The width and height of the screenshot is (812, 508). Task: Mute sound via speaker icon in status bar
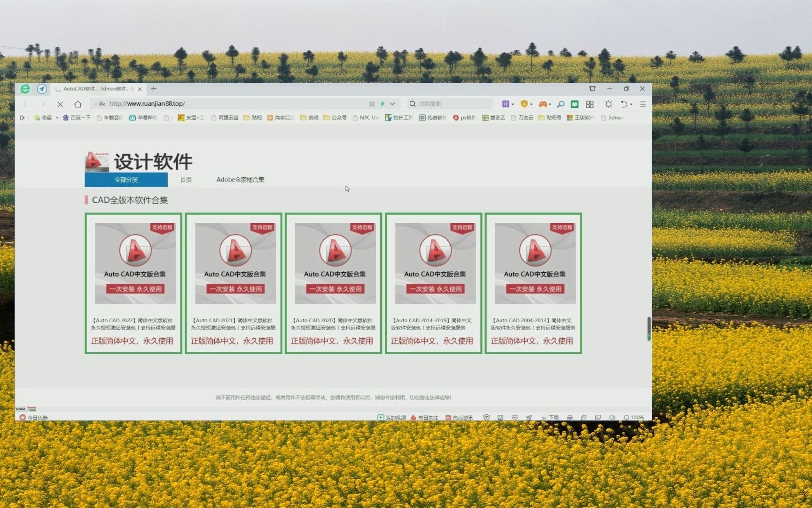tap(612, 418)
